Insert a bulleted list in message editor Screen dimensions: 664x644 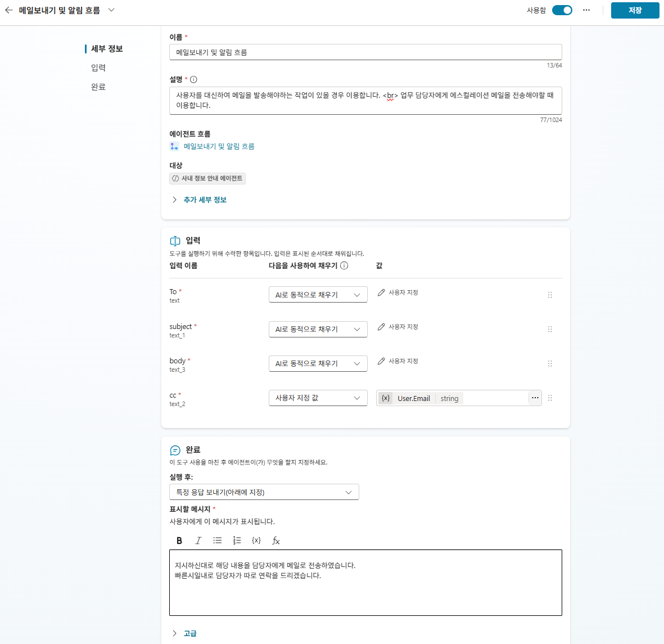(x=218, y=541)
